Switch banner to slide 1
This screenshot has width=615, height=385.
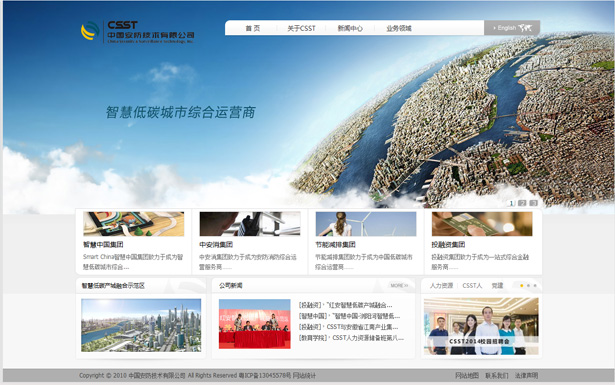(511, 203)
